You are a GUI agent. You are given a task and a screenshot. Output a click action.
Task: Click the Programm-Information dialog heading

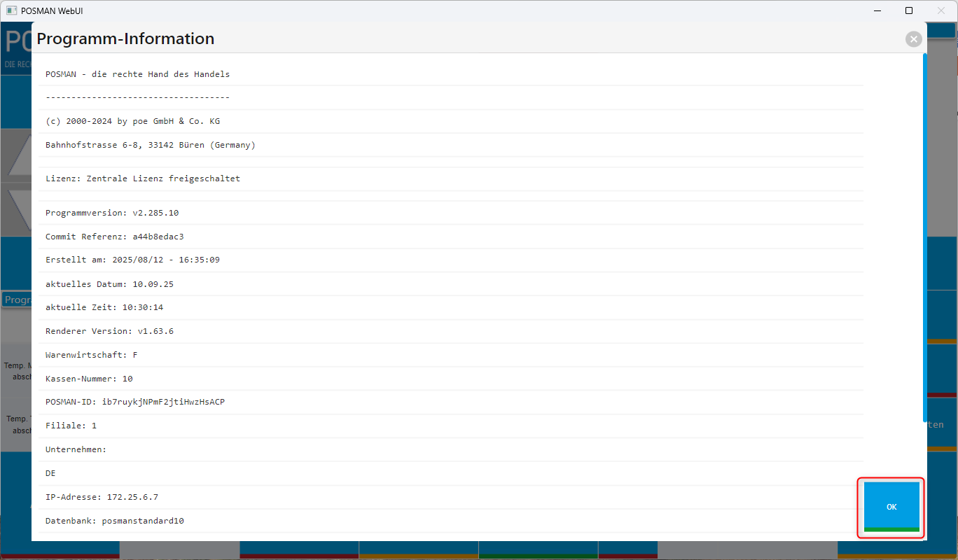[x=125, y=39]
